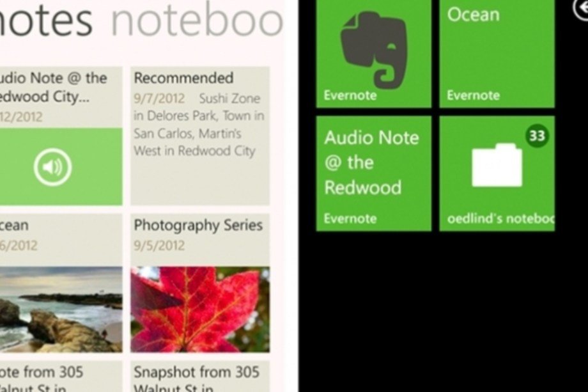Viewport: 588px width, 392px height.
Task: Open the Ocean note title in notes list
Action: point(14,225)
